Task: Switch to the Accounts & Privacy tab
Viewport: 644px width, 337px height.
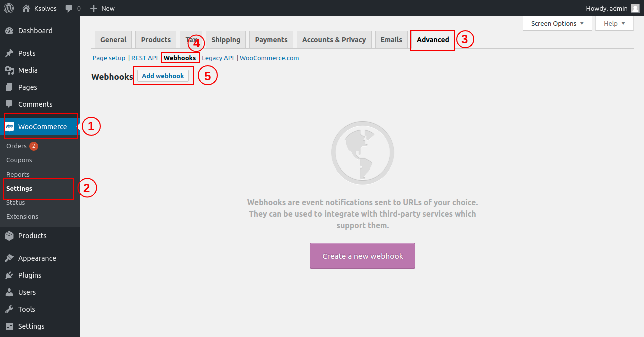Action: pyautogui.click(x=334, y=40)
